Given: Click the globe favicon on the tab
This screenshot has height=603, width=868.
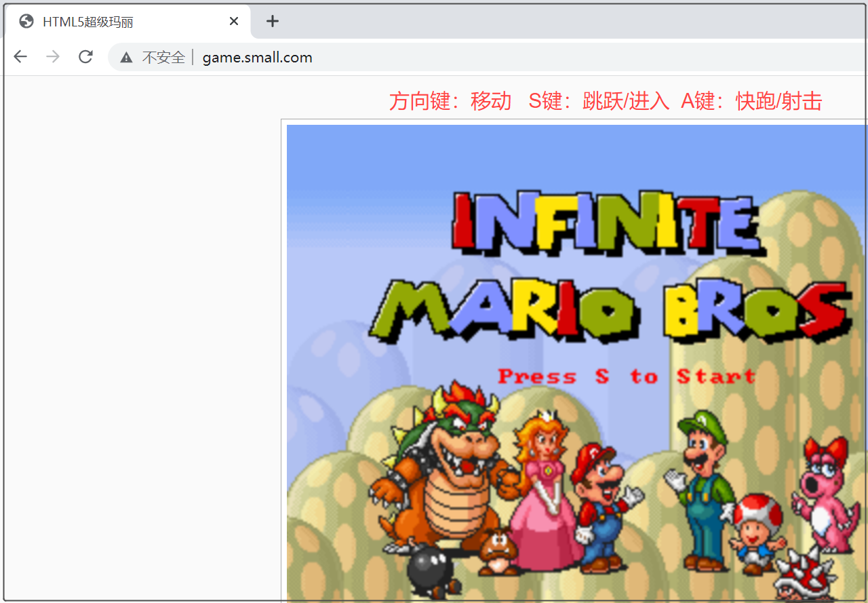Looking at the screenshot, I should [26, 22].
